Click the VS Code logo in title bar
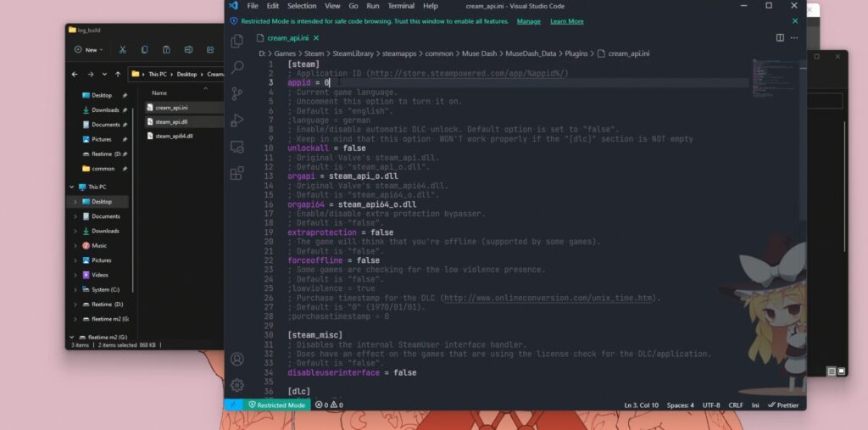The image size is (868, 430). 233,6
